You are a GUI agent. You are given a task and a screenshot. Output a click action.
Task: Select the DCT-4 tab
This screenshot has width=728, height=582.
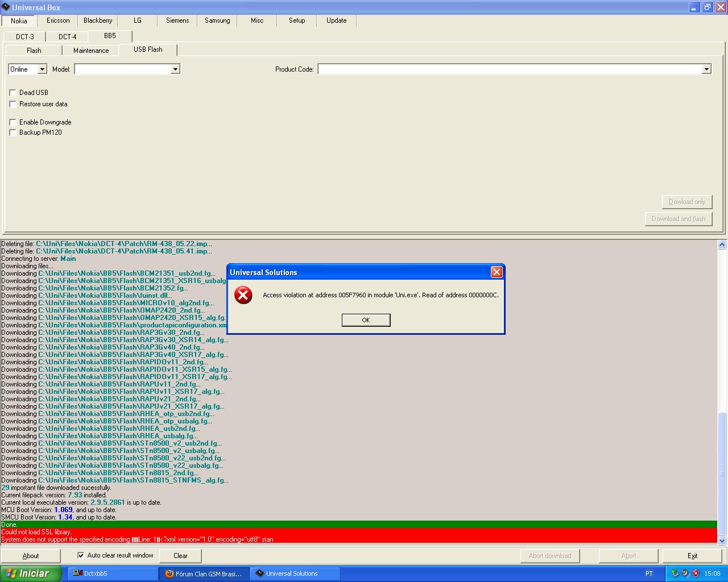click(68, 37)
